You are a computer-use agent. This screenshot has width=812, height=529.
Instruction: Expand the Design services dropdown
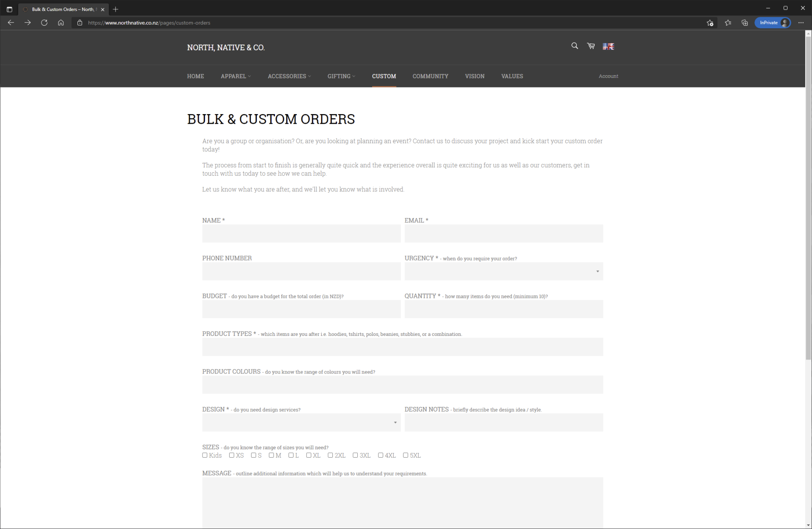coord(301,423)
